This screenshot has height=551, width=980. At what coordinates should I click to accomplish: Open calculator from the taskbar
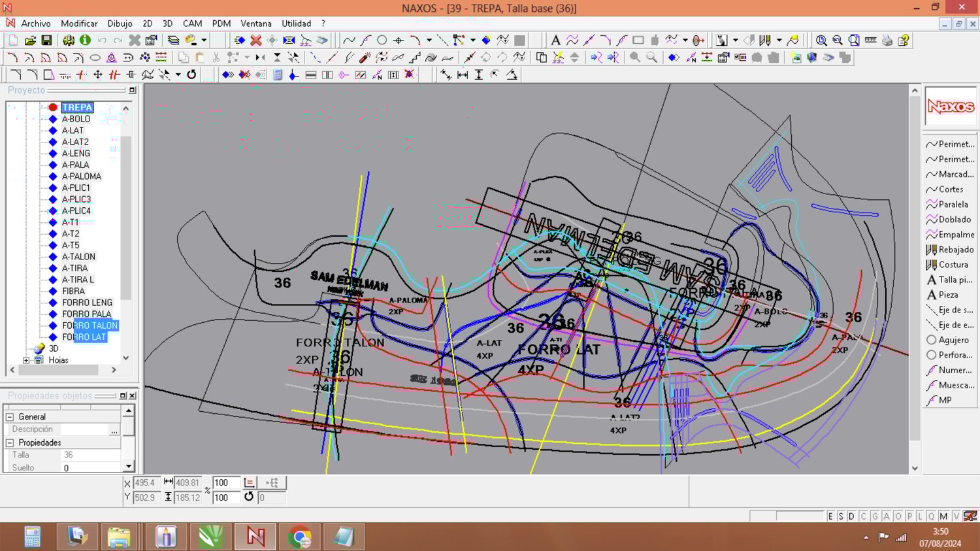32,537
